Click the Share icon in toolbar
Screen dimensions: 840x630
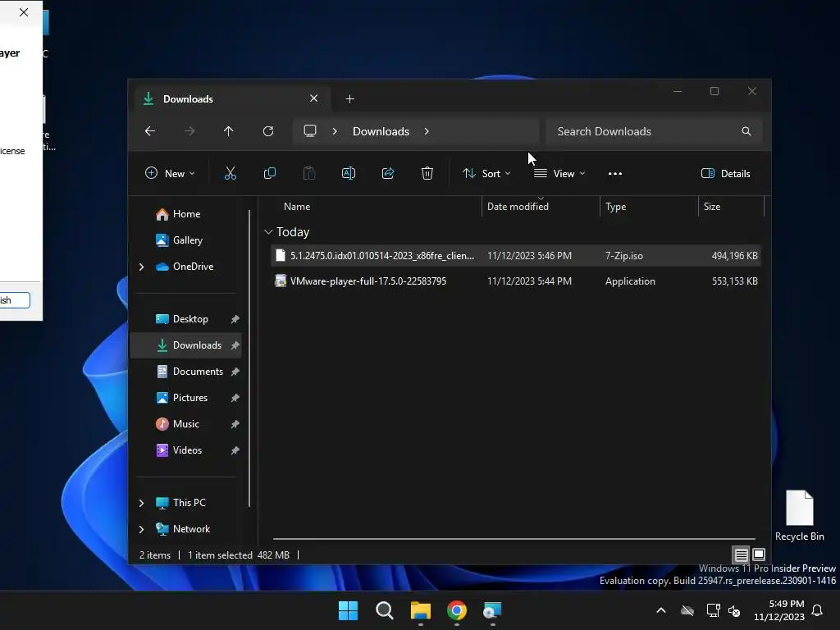[388, 174]
